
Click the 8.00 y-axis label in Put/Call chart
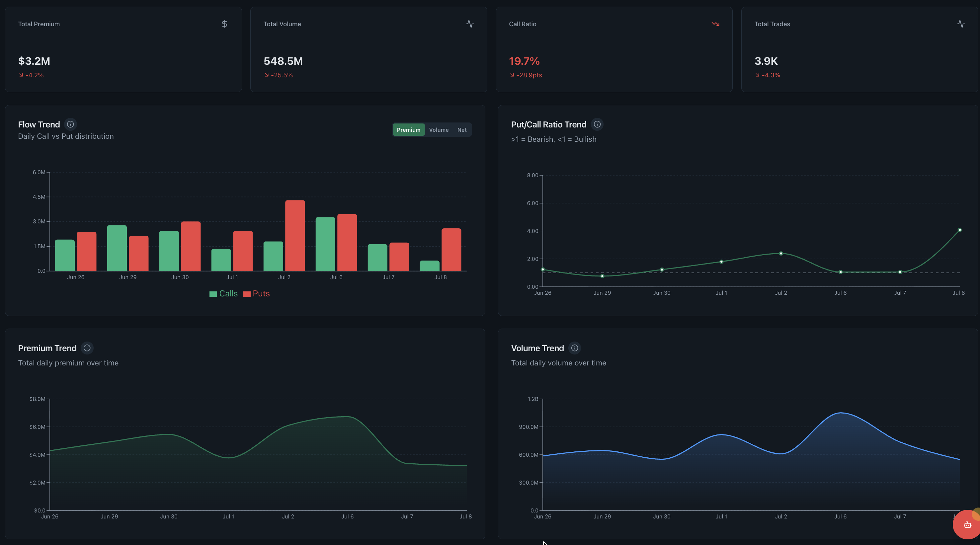[532, 175]
